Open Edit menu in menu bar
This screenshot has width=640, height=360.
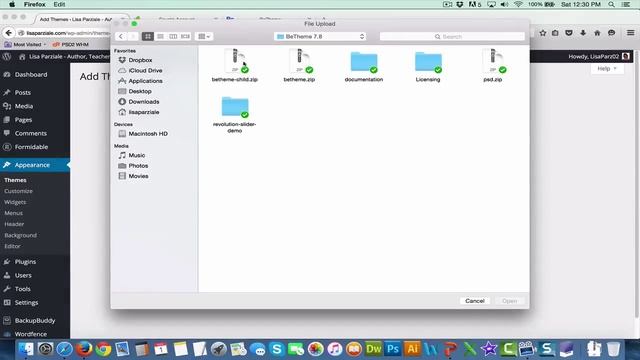coord(59,4)
